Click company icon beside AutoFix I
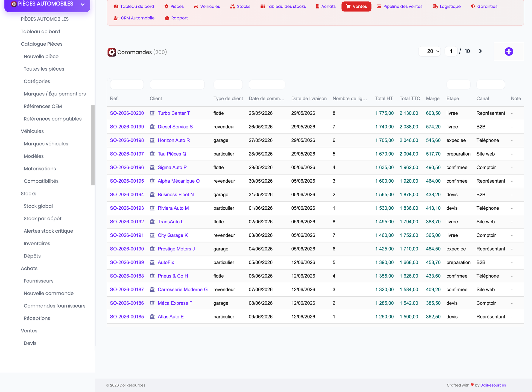532x392 pixels. click(152, 262)
